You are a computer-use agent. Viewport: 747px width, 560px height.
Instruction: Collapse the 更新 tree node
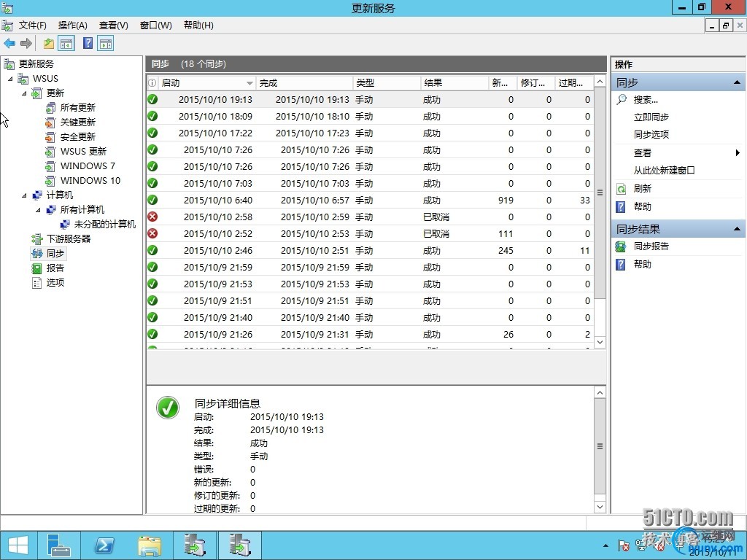(24, 93)
